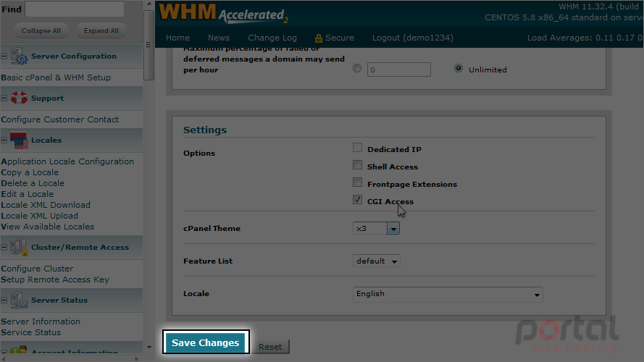Click the sidebar scroll up arrow
This screenshot has width=644, height=362.
[149, 4]
